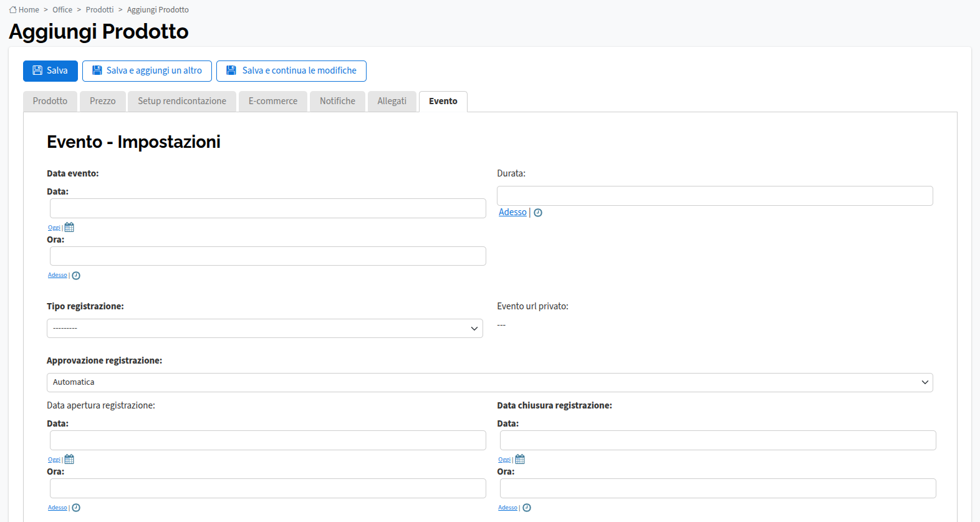This screenshot has width=980, height=522.
Task: Open Approvazione registrazione dropdown set to Automatica
Action: tap(489, 382)
